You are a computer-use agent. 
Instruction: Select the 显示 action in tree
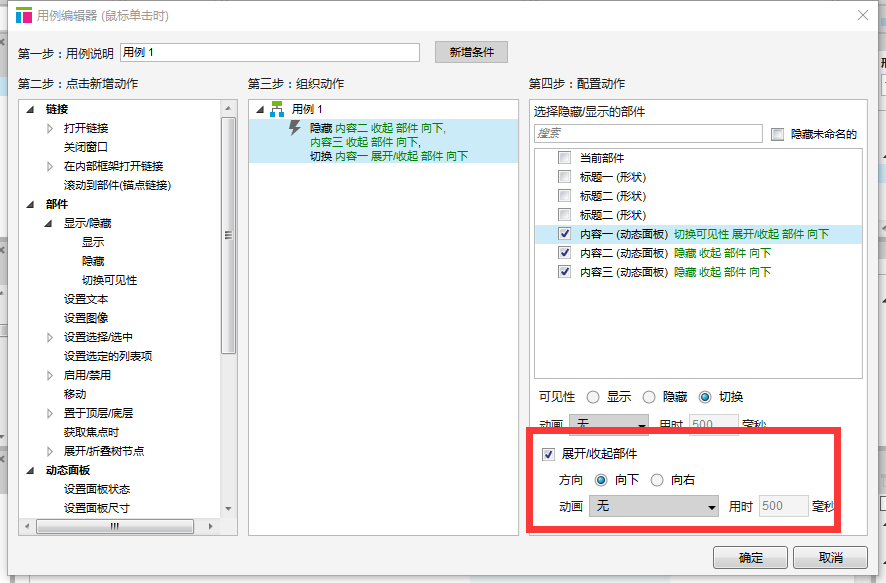[x=93, y=242]
